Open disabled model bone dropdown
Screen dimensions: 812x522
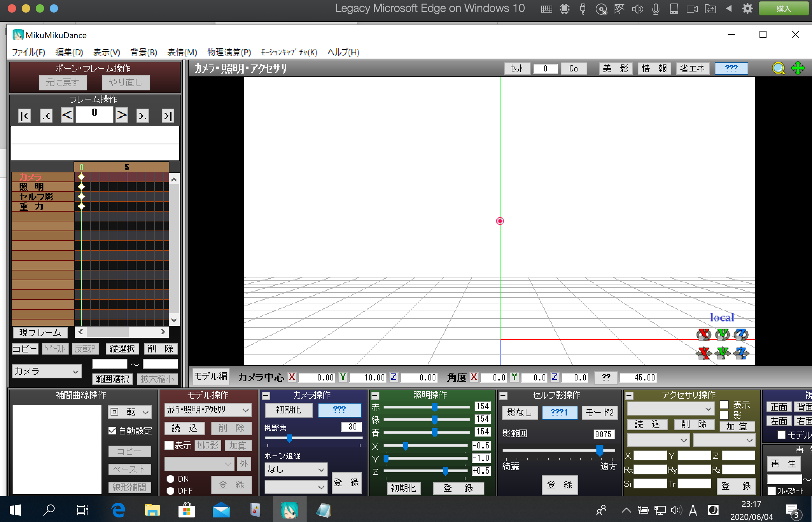click(199, 464)
